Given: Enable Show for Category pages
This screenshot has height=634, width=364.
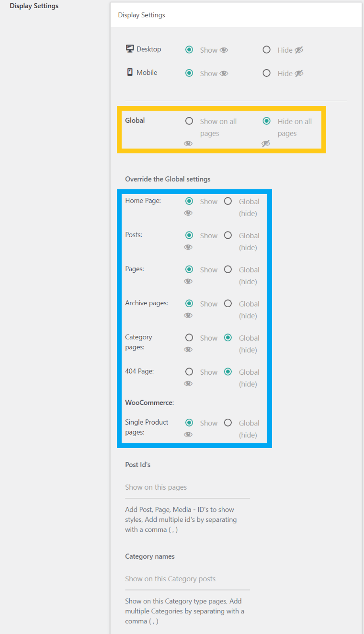Looking at the screenshot, I should click(189, 338).
